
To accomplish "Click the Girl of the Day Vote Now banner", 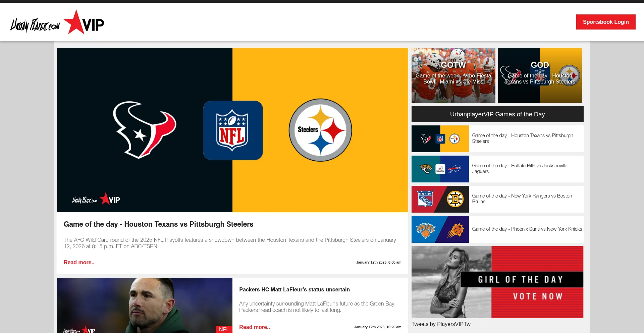I will 497,282.
